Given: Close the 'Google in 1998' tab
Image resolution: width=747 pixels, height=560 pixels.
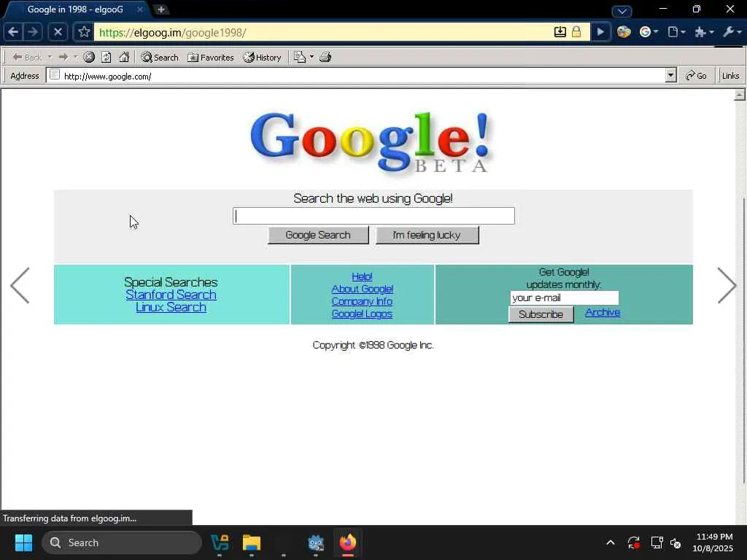Looking at the screenshot, I should click(139, 9).
